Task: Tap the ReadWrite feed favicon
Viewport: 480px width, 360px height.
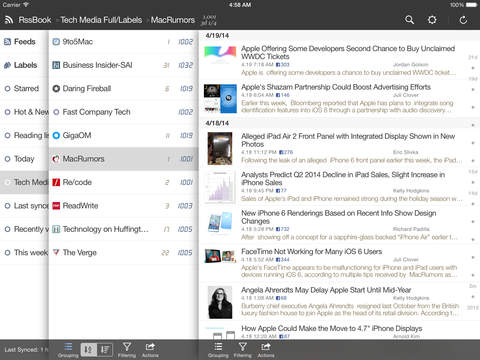Action: click(x=56, y=206)
